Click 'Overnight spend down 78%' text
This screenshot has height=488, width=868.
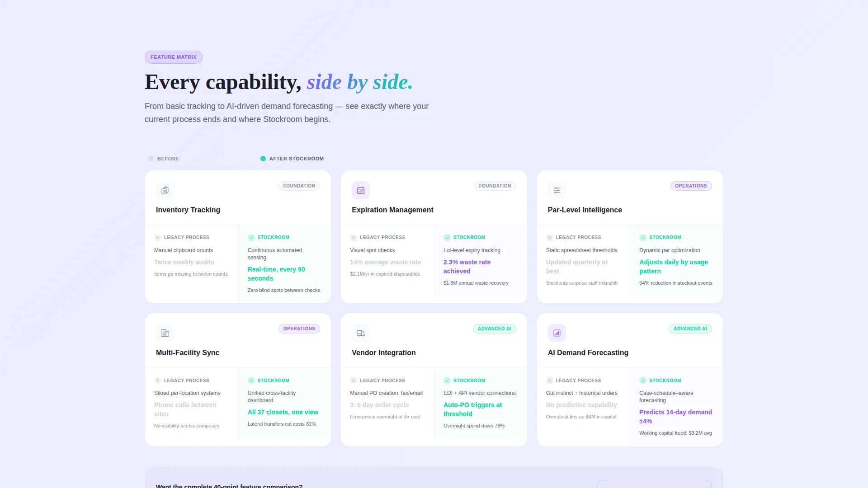coord(474,426)
